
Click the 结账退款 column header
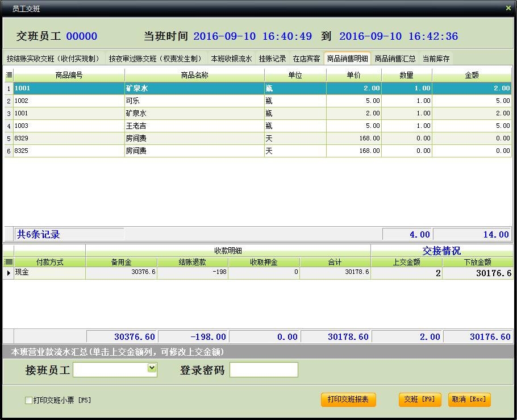193,262
